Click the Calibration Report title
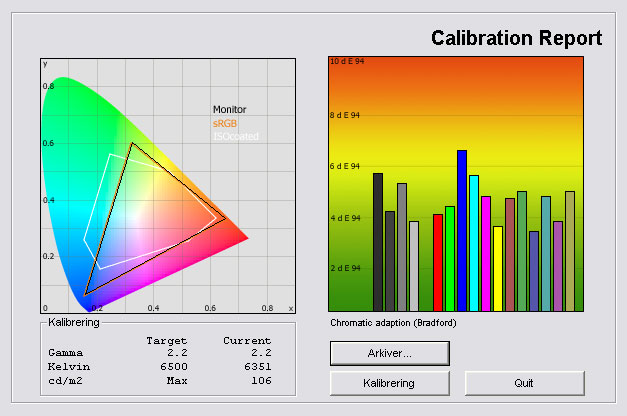 tap(516, 39)
